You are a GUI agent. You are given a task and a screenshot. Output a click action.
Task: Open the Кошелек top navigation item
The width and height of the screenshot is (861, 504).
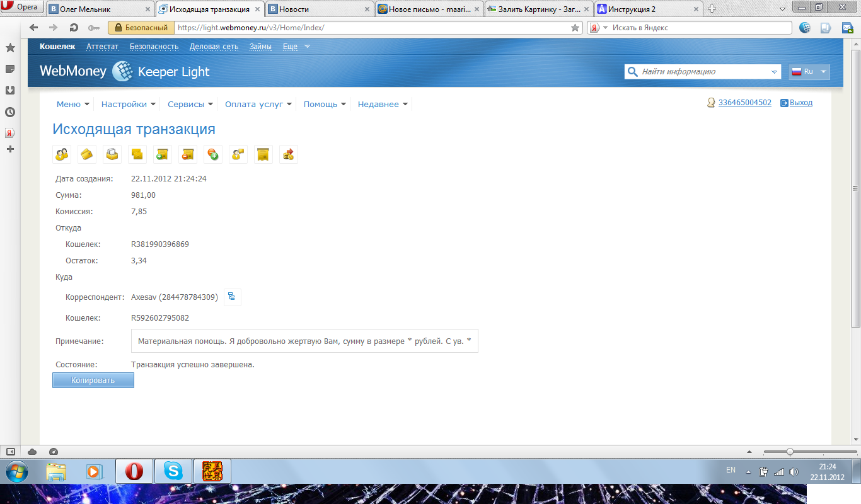[x=57, y=47]
